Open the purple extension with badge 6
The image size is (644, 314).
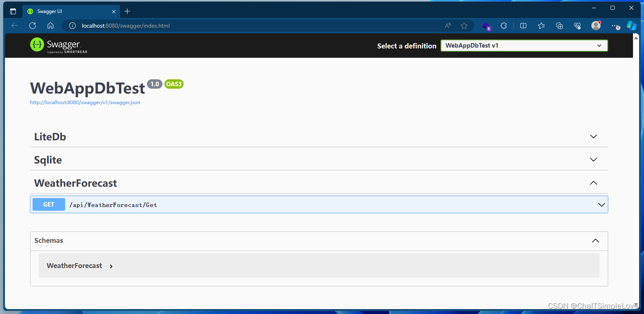pyautogui.click(x=486, y=26)
